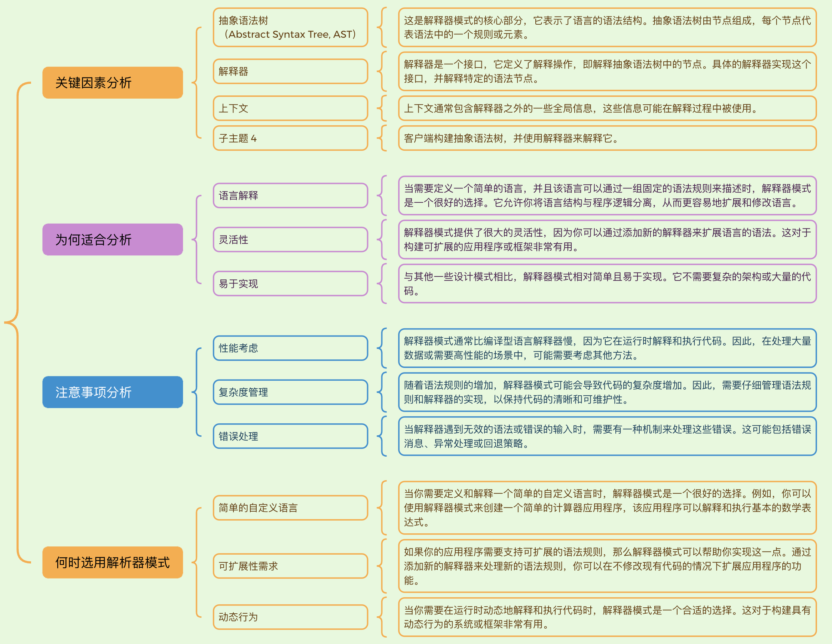Click the description starting 解释器是一个接口
This screenshot has height=644, width=832.
pos(608,71)
